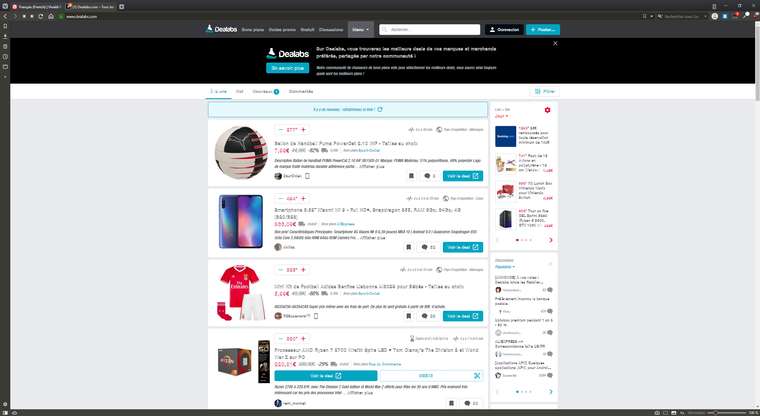Viewport: 760px width, 416px height.
Task: Click the En savoir plus button
Action: tap(287, 68)
